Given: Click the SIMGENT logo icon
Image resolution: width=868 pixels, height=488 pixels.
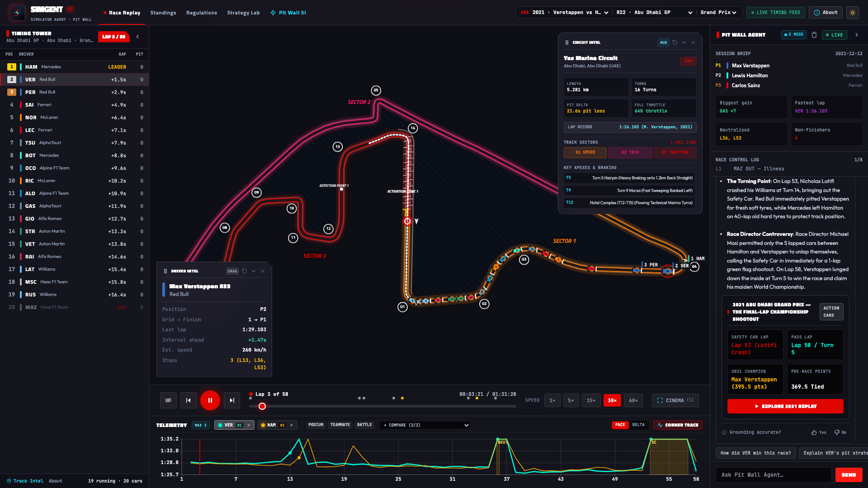Looking at the screenshot, I should point(17,13).
